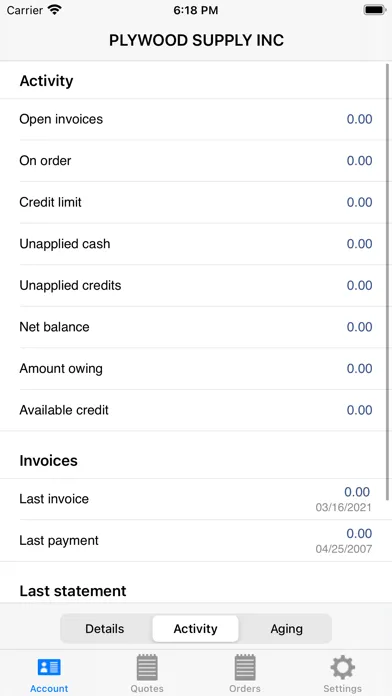Screen dimensions: 392x696
Task: Open the Quotes notepad icon
Action: pyautogui.click(x=147, y=667)
